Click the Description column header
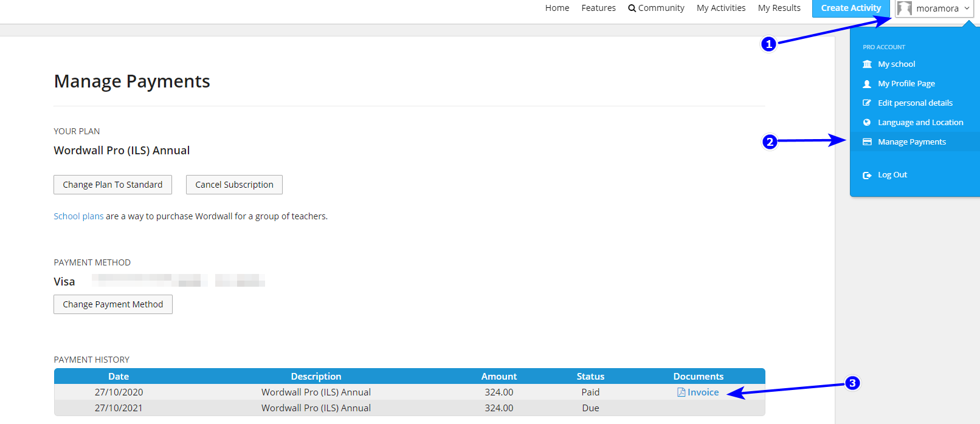The image size is (980, 424). coord(316,377)
